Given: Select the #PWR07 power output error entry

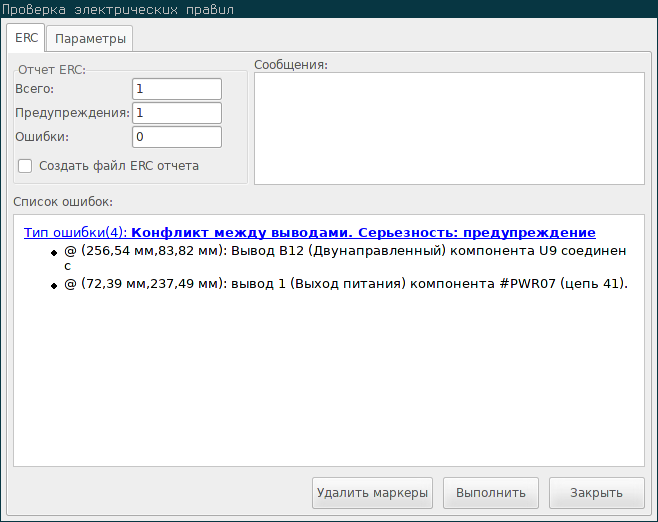Looking at the screenshot, I should [344, 284].
